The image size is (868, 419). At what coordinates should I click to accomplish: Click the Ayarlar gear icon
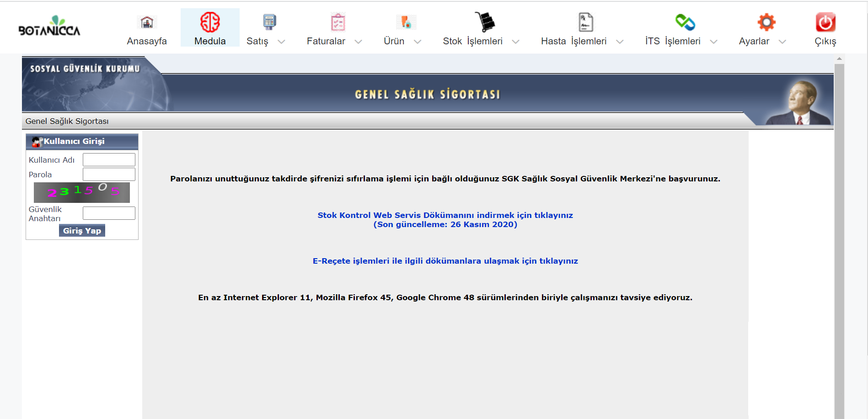click(x=766, y=22)
